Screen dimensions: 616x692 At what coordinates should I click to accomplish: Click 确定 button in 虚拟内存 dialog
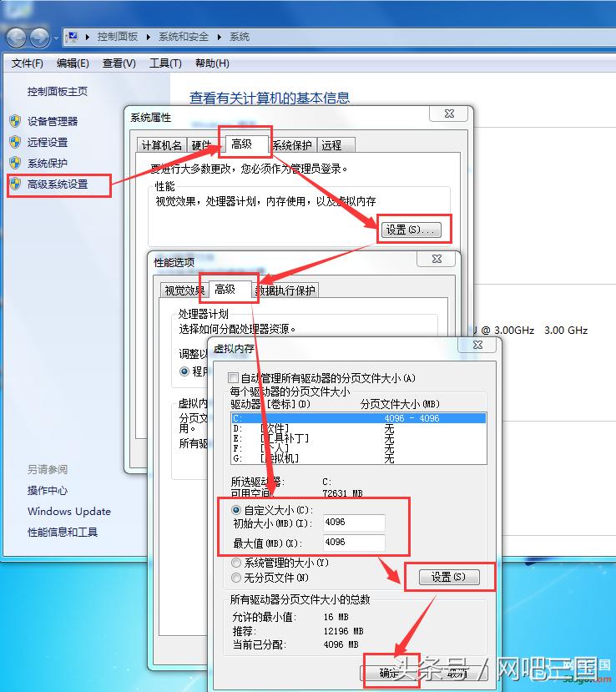tap(388, 673)
